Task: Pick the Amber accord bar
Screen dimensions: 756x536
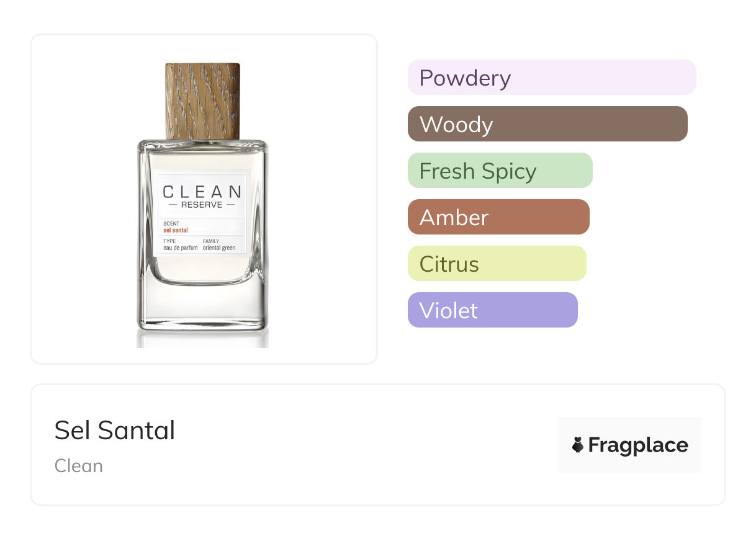Action: click(x=498, y=217)
